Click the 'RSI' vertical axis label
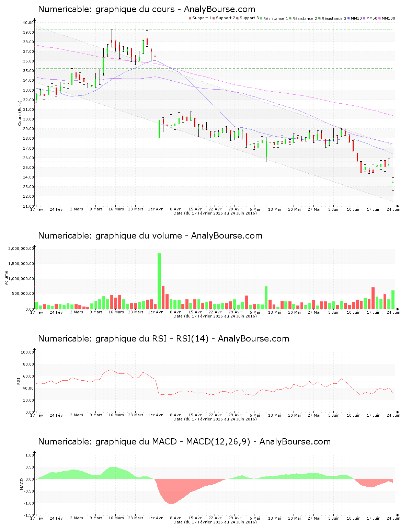This screenshot has height=532, width=412. (x=19, y=381)
